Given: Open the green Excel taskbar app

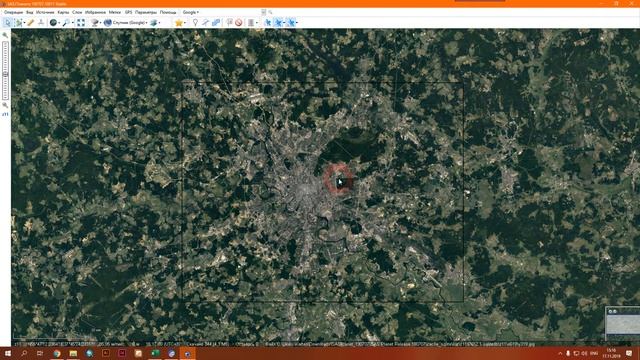Looking at the screenshot, I should tap(155, 353).
